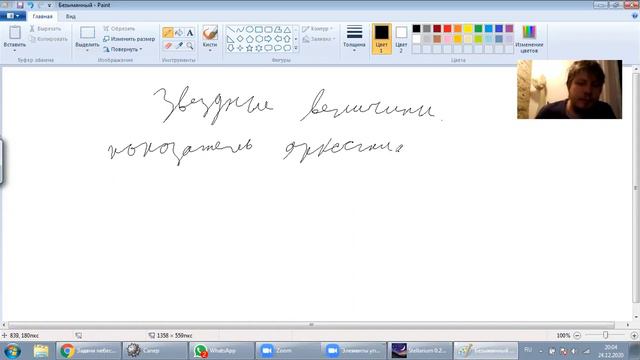
Task: Click the Cut (Вырезать) button
Action: [45, 29]
